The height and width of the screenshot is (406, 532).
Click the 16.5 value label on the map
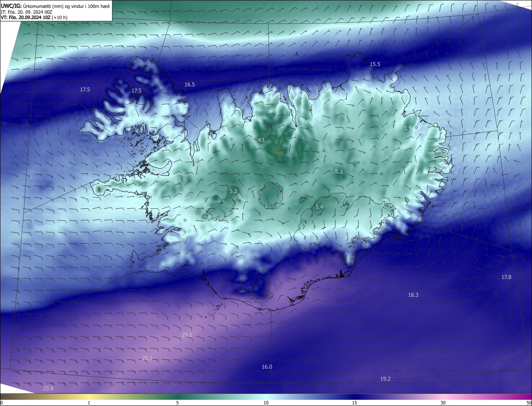click(190, 84)
